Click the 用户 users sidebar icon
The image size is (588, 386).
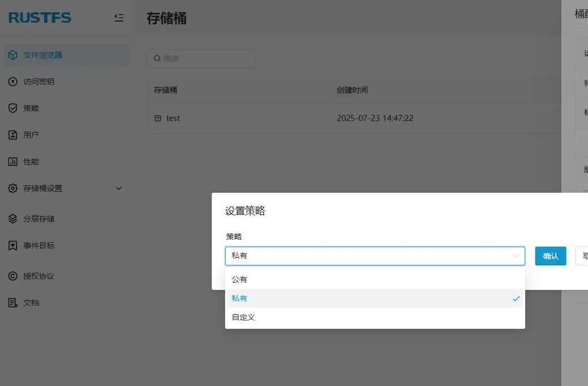[13, 134]
